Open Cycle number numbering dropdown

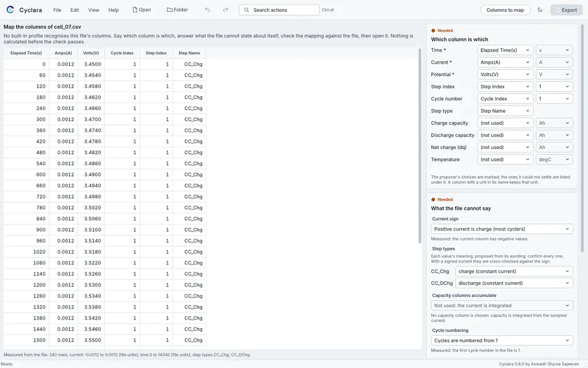554,99
